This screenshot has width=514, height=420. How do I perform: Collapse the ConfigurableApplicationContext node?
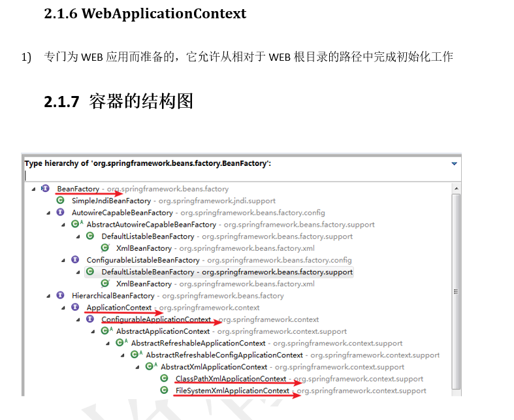click(78, 319)
